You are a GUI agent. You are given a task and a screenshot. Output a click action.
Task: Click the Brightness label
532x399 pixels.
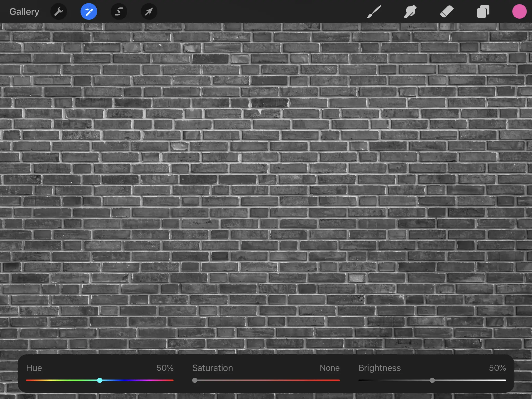point(380,368)
